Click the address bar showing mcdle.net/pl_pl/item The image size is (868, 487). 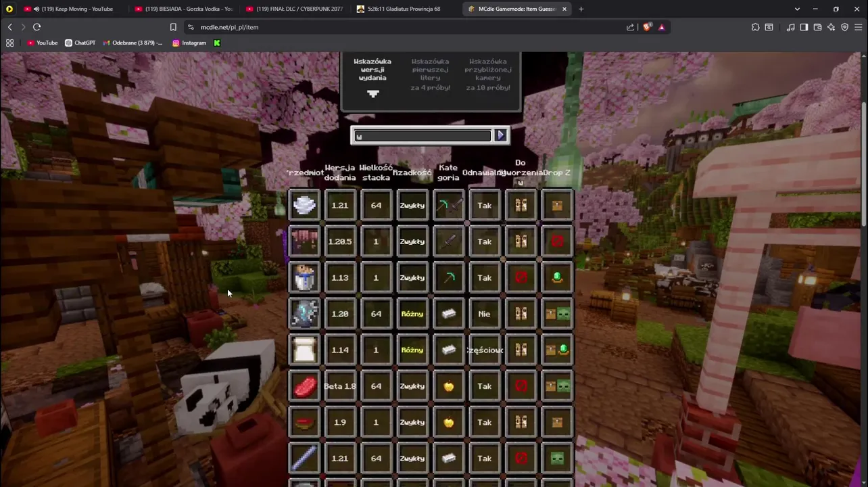coord(406,27)
